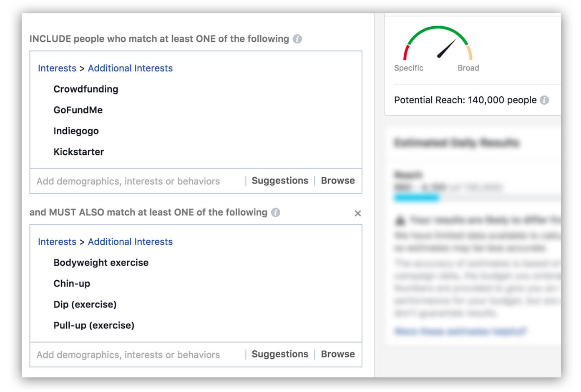
Task: Open Browse in the second interests box
Action: pos(338,354)
